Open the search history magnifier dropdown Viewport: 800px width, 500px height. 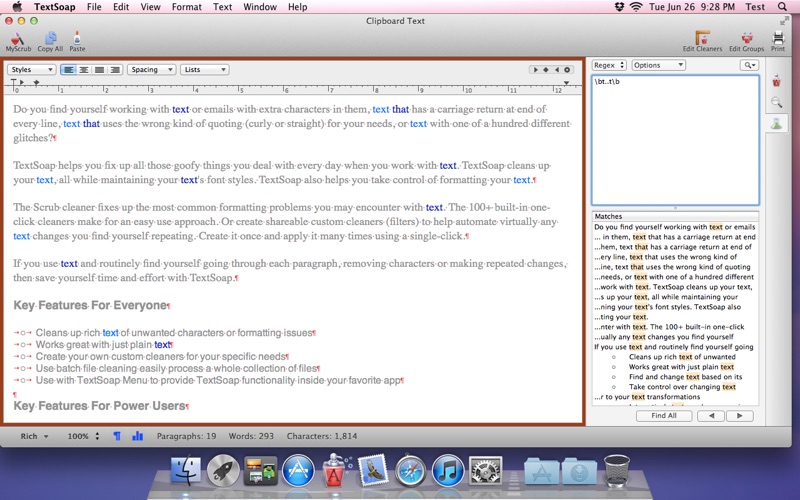(x=749, y=65)
